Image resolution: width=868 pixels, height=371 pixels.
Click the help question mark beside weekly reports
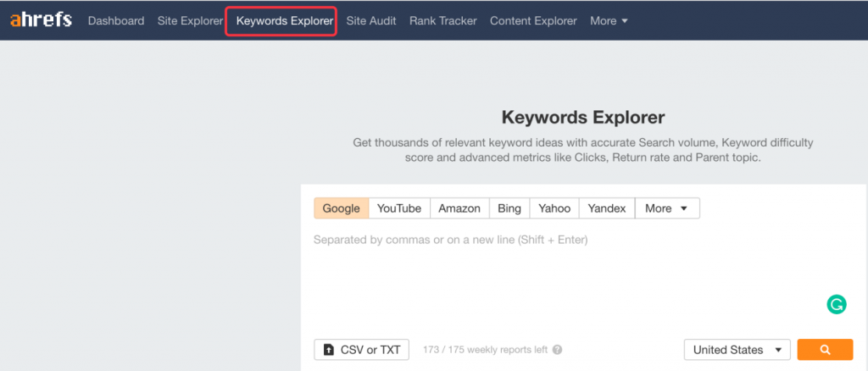(558, 350)
